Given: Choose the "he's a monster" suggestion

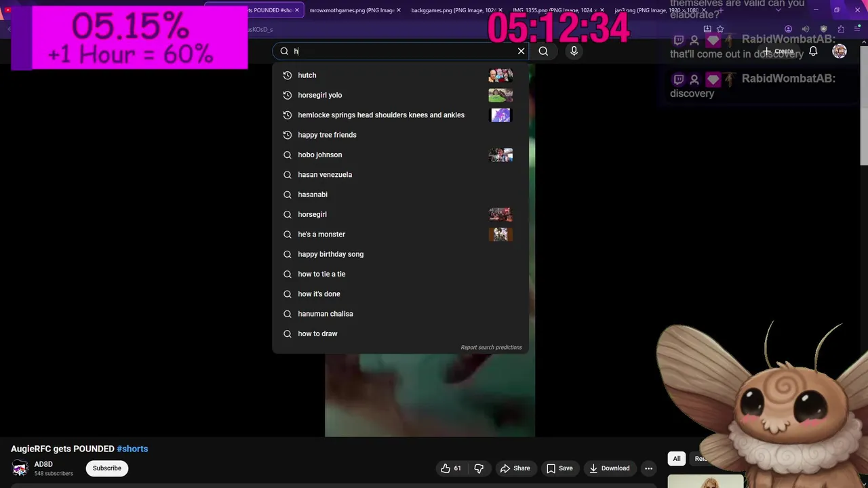Looking at the screenshot, I should [400, 235].
